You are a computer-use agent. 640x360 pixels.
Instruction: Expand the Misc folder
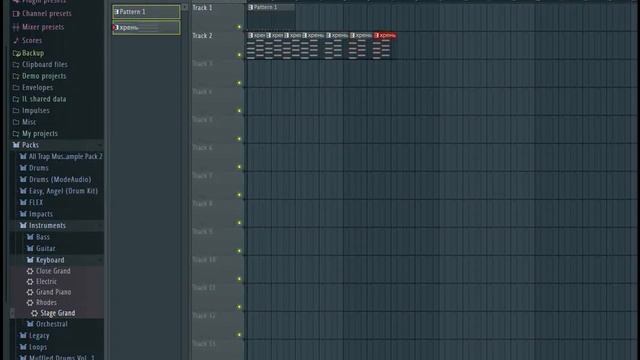pyautogui.click(x=24, y=122)
